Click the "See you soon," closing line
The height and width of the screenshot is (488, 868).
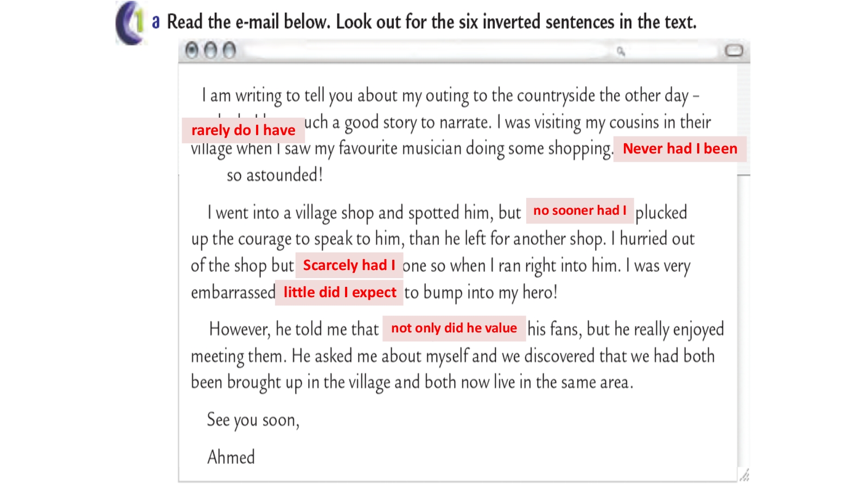(253, 420)
